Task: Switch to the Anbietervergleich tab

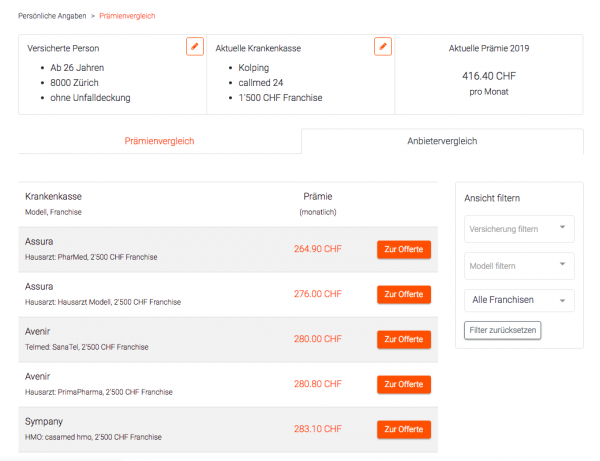Action: pyautogui.click(x=442, y=141)
